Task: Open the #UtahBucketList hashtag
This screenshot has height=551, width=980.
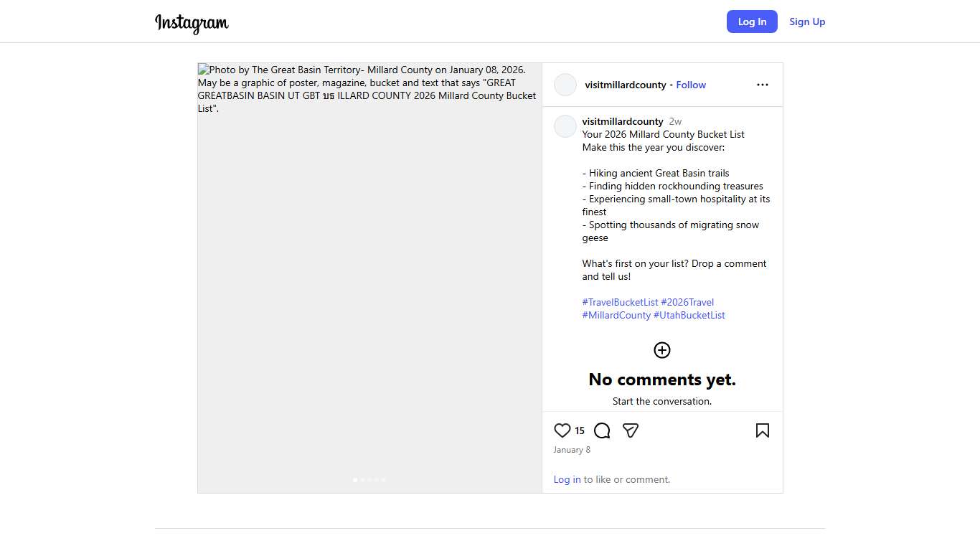Action: [689, 315]
